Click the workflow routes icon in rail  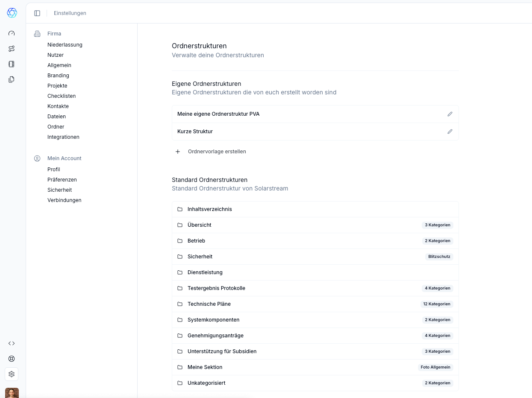(12, 49)
